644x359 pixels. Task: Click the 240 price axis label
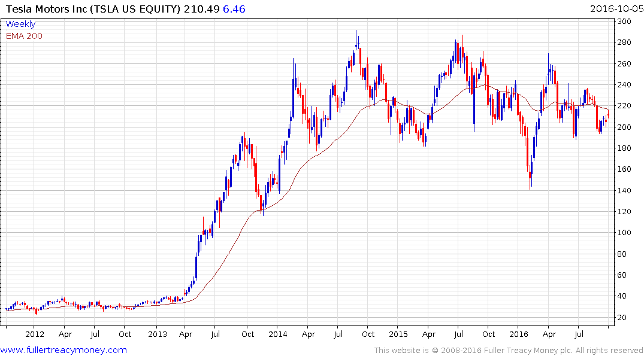point(624,85)
